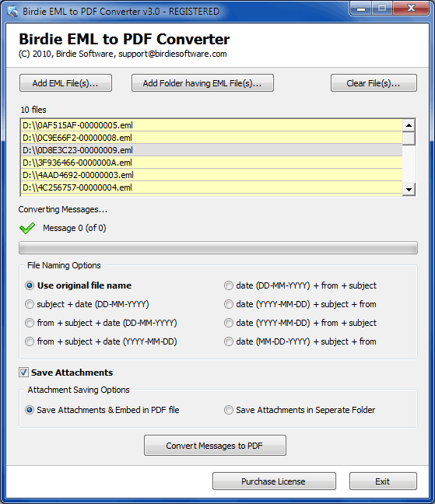This screenshot has height=504, width=435.
Task: Select date (MM-DD-YYYY) + subject + from option
Action: coord(300,341)
